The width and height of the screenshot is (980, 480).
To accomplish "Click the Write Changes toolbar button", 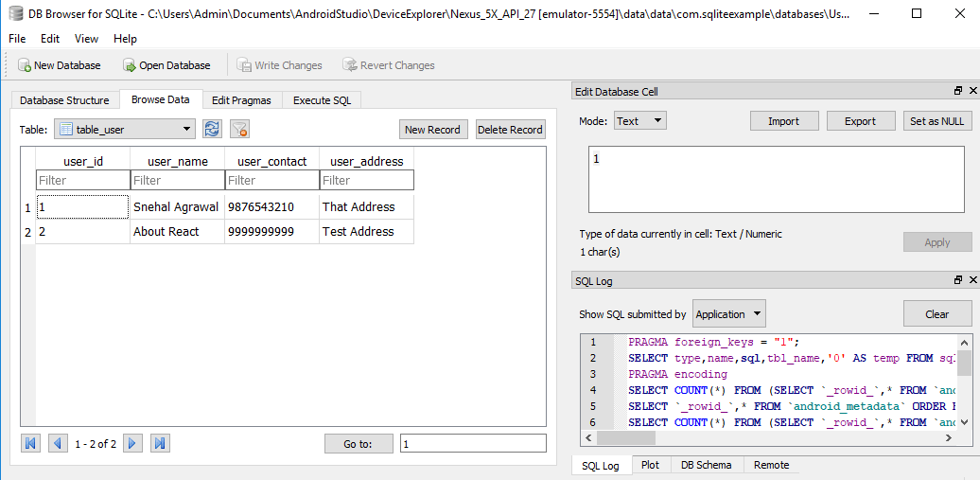I will pos(279,65).
